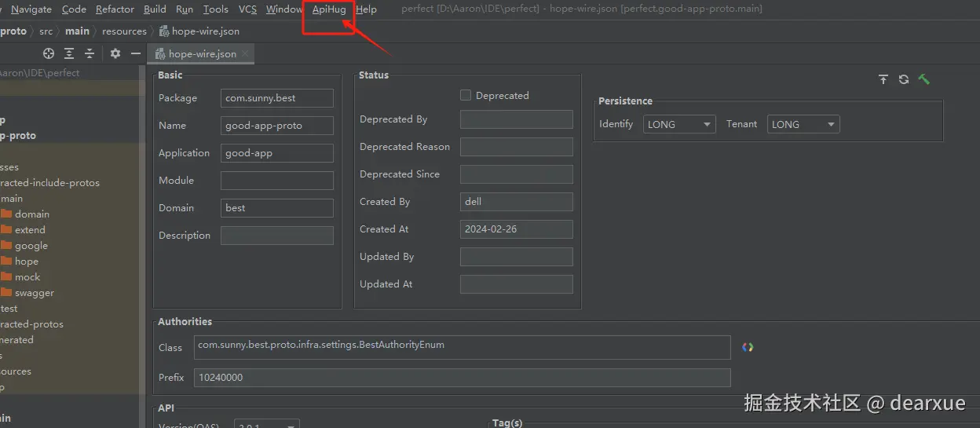Viewport: 980px width, 428px height.
Task: Click the Application field good-app
Action: point(277,153)
